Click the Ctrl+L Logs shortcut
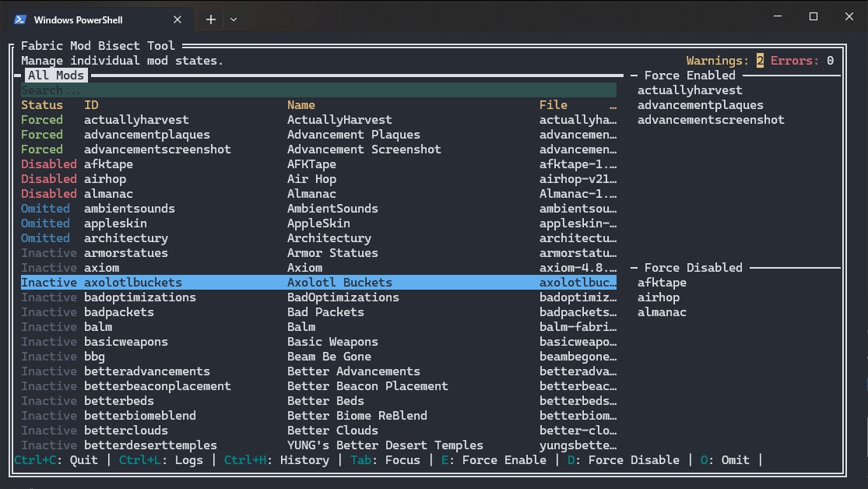 161,460
